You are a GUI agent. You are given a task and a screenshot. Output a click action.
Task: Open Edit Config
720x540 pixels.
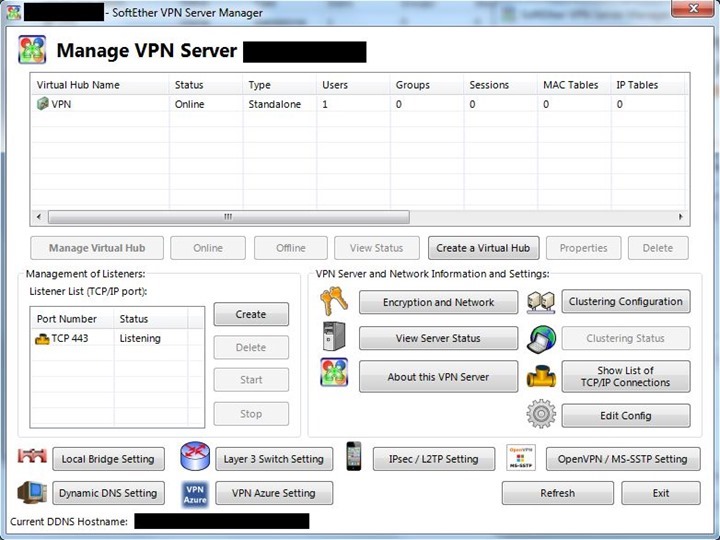pyautogui.click(x=626, y=416)
